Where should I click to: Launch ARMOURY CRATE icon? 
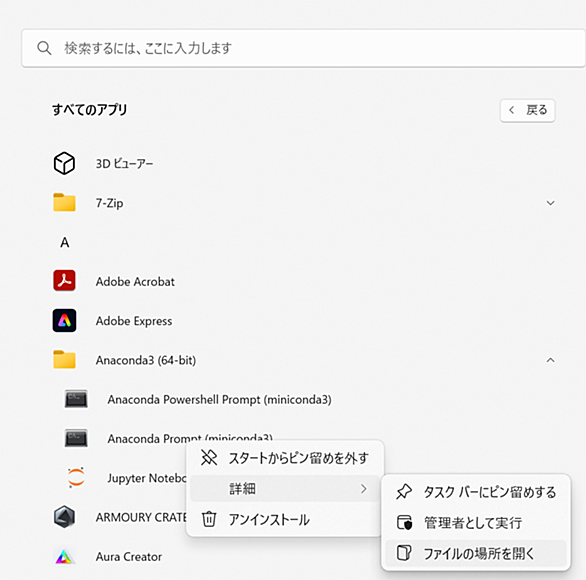[64, 517]
